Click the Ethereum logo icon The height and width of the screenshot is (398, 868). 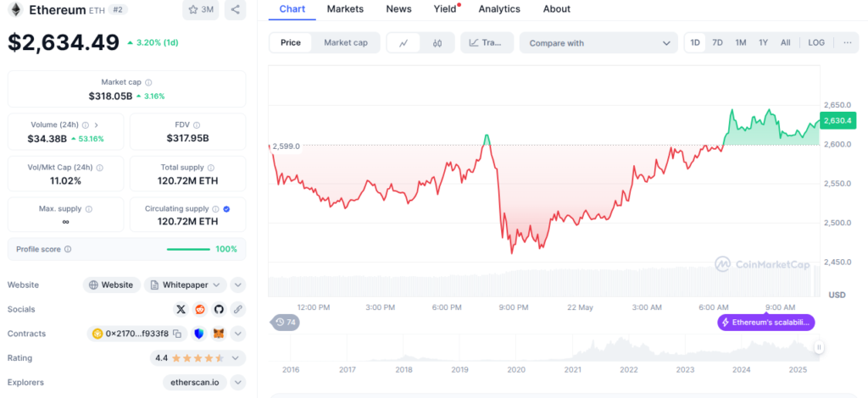pyautogui.click(x=15, y=9)
